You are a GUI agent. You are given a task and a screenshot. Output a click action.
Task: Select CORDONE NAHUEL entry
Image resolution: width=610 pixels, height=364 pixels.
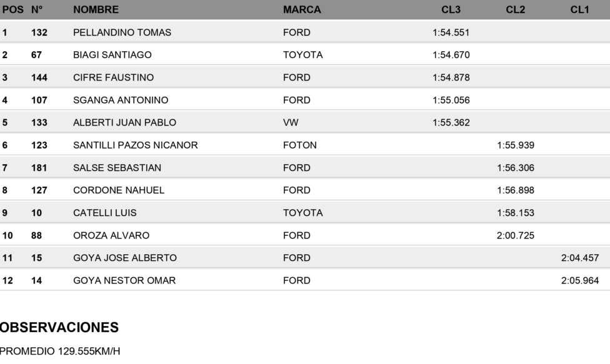[119, 190]
